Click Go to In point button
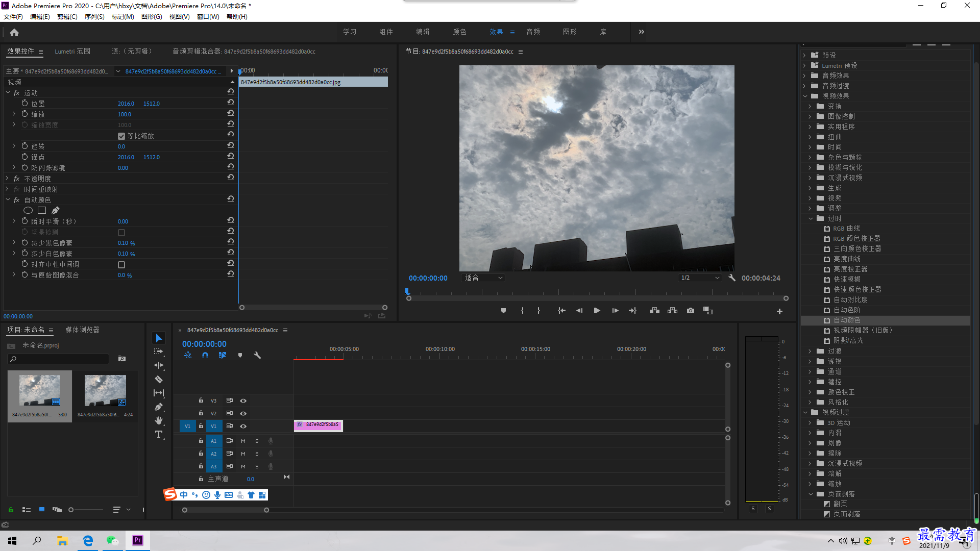980x551 pixels. (x=561, y=311)
